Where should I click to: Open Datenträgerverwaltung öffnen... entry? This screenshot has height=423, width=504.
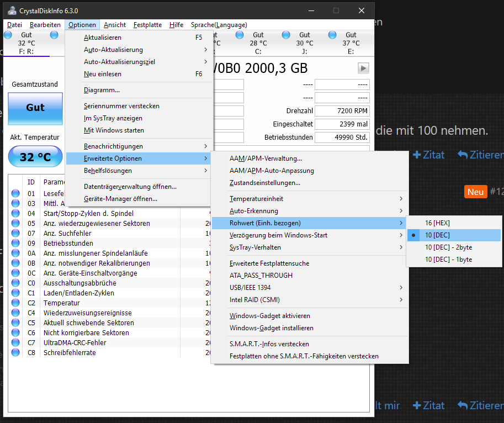[139, 187]
